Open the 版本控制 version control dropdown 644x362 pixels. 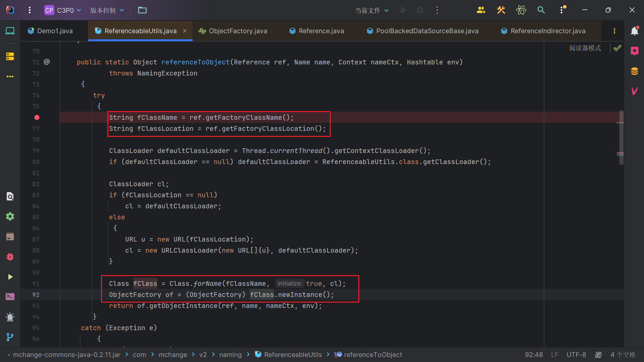(107, 10)
